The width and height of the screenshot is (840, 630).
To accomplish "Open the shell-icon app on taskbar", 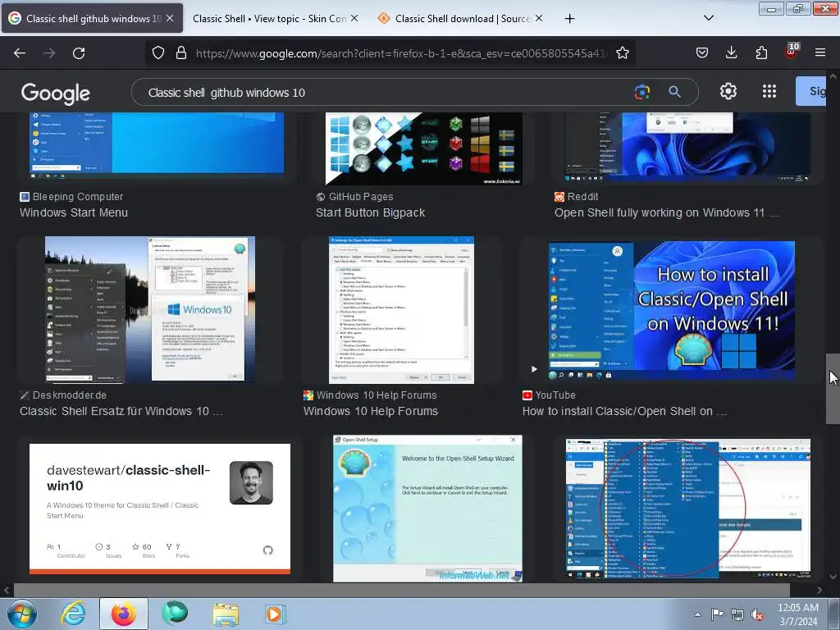I will [x=175, y=614].
